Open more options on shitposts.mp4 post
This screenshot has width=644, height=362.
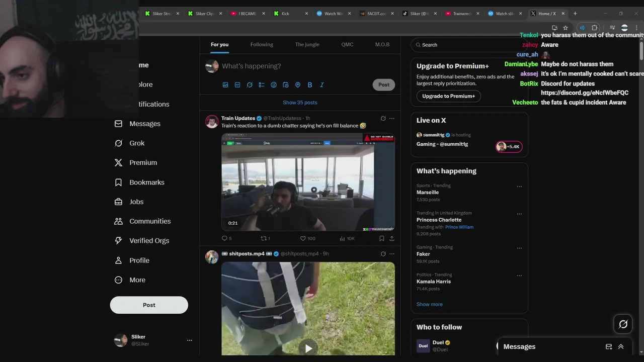[x=392, y=254]
